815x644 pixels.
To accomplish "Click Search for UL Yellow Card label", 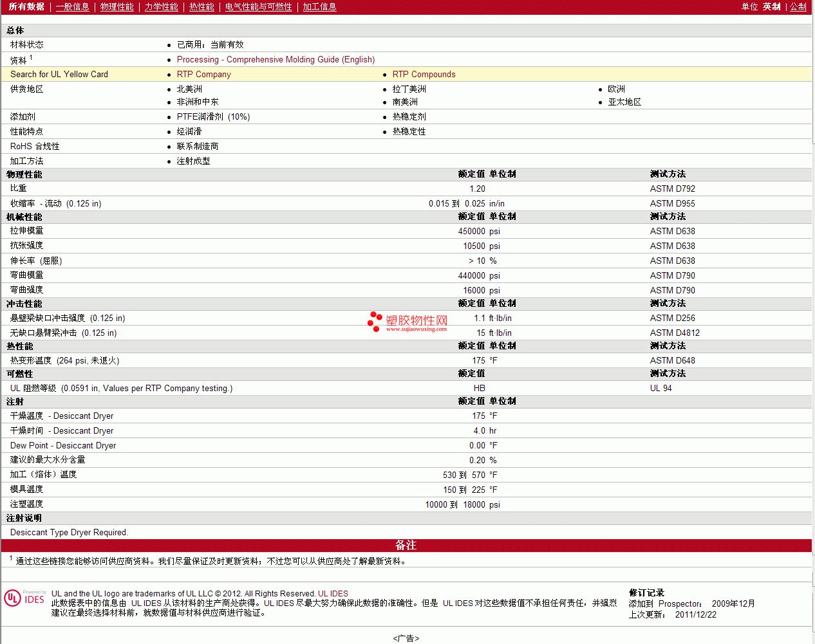I will coord(59,74).
